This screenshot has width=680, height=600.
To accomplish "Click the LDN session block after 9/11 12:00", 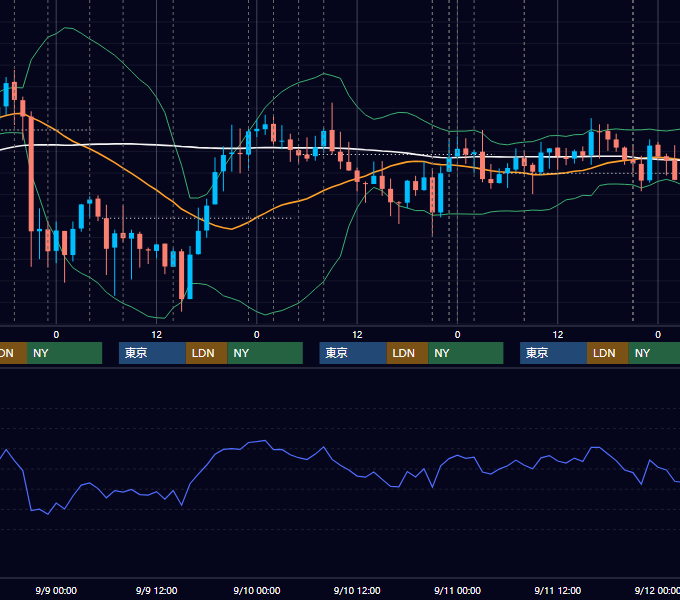I will pos(608,353).
